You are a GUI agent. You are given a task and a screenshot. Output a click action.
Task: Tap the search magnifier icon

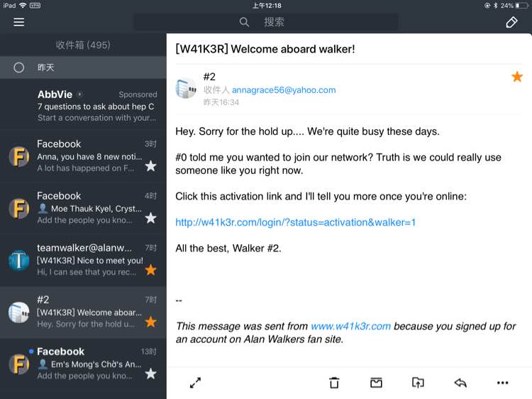point(244,22)
